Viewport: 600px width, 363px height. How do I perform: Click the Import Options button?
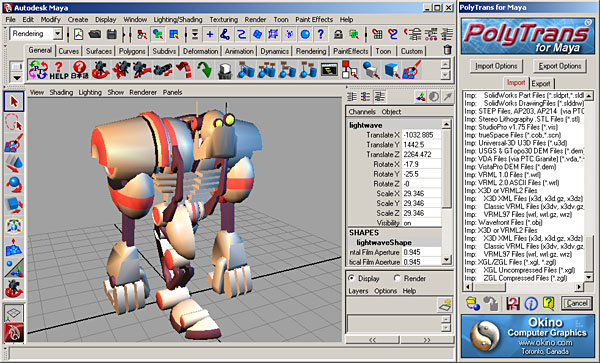coord(496,66)
